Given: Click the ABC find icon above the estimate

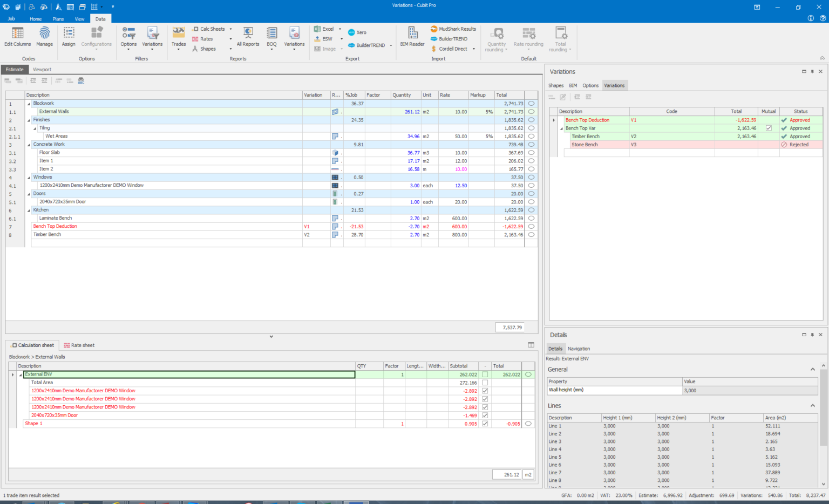Looking at the screenshot, I should point(81,80).
